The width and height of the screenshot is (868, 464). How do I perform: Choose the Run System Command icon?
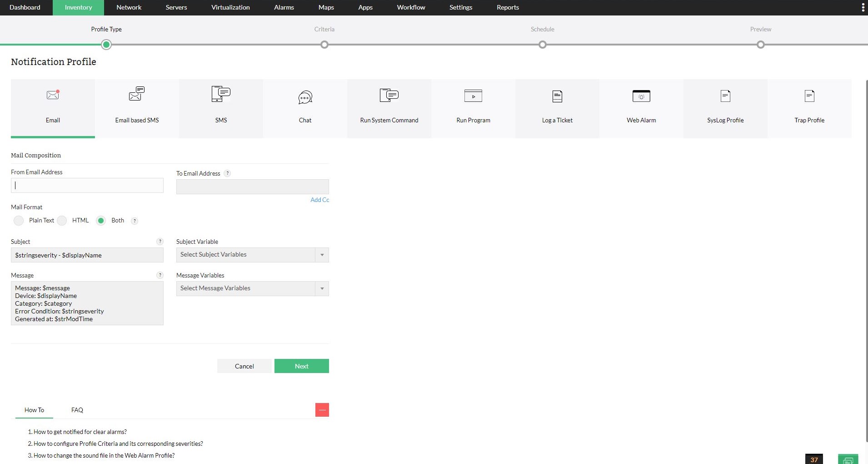point(389,95)
